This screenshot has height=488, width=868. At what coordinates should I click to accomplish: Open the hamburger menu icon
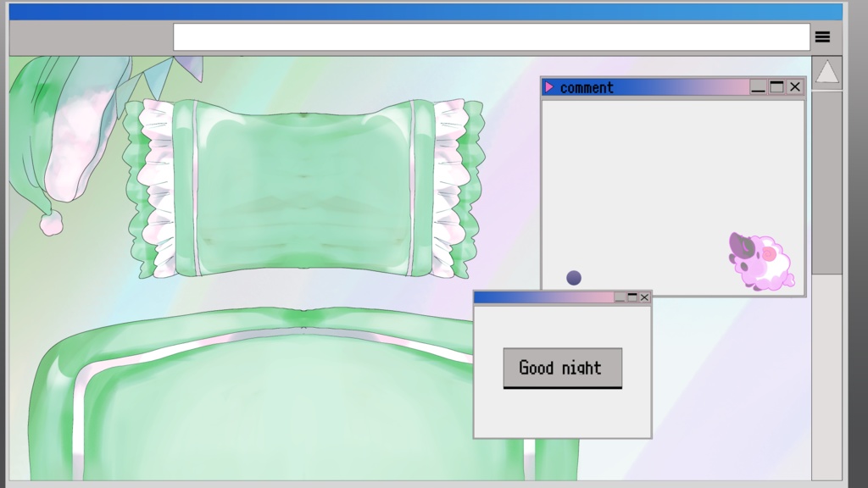(822, 37)
